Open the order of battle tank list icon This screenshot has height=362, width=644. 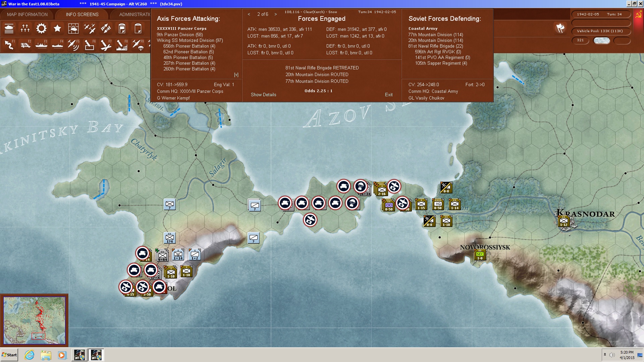[9, 28]
